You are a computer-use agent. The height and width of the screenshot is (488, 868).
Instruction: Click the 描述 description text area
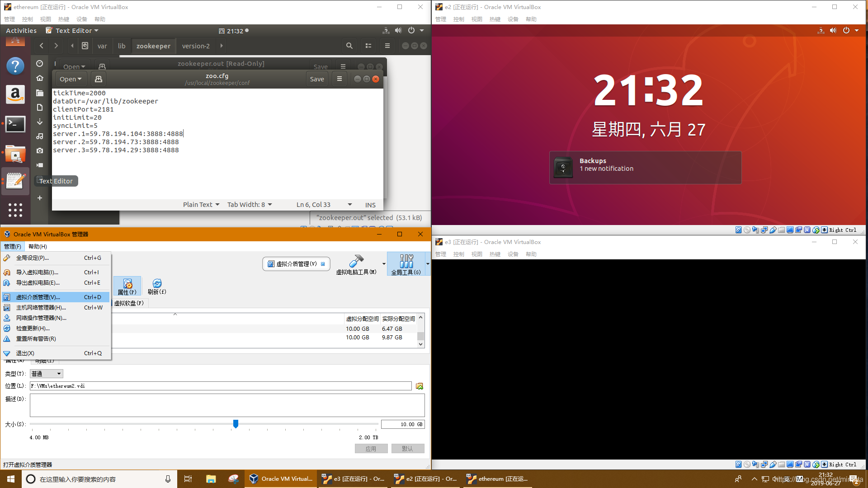click(x=227, y=405)
